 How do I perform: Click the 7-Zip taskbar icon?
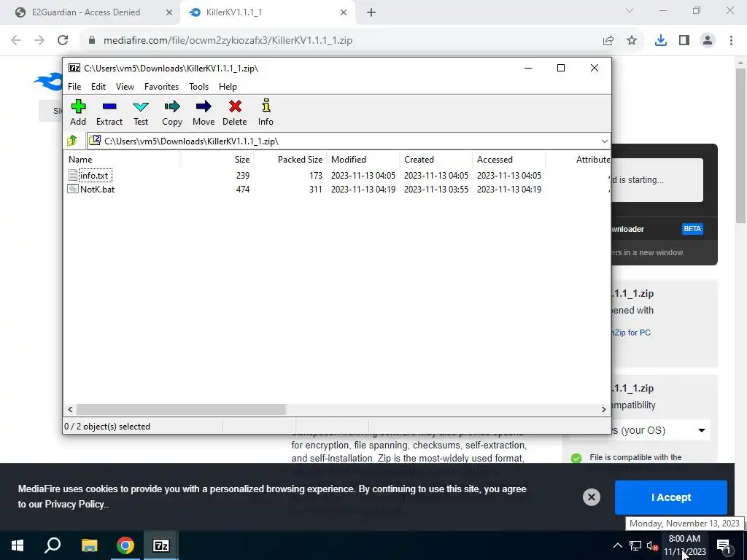(x=161, y=545)
